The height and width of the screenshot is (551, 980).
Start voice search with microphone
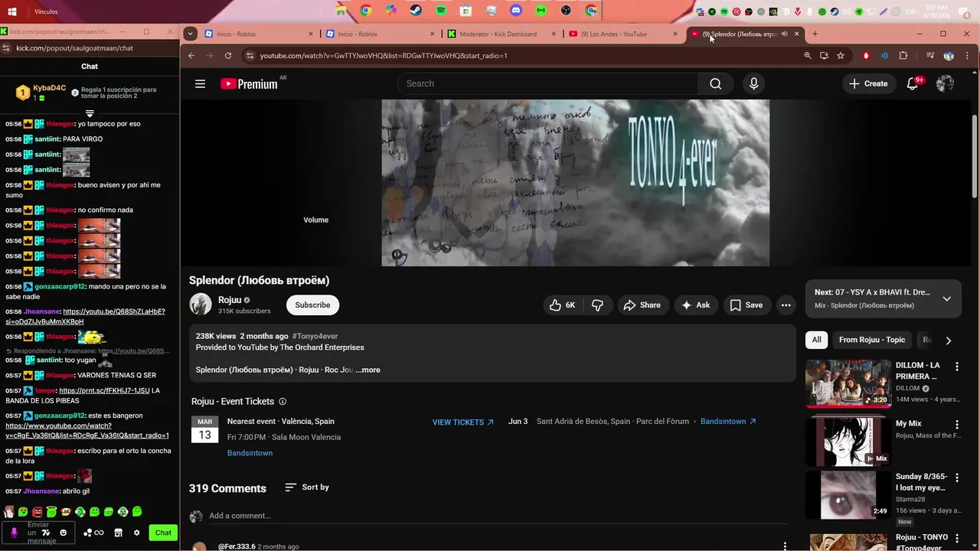[754, 83]
